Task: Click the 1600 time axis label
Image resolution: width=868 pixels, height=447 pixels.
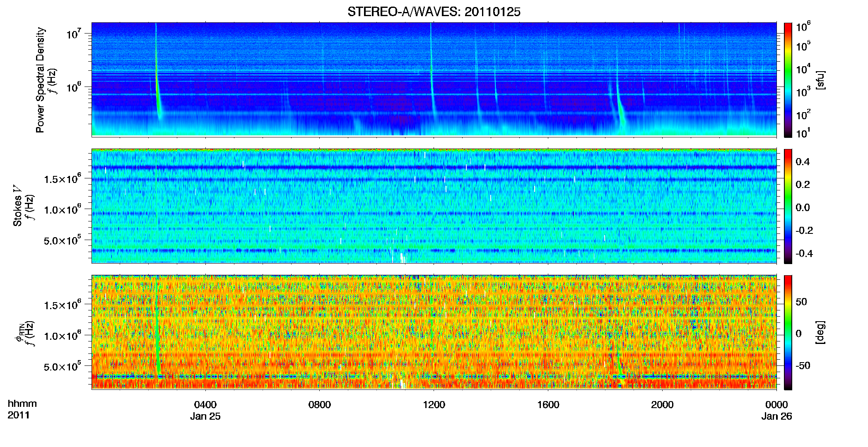Action: tap(548, 405)
